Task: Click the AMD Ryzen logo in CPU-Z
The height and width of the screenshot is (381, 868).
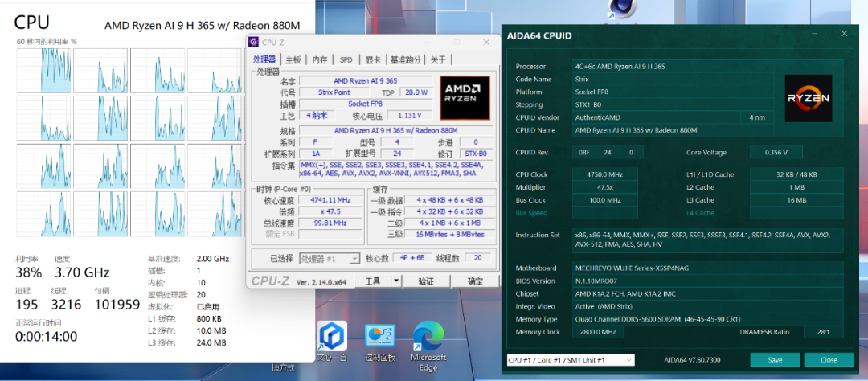Action: (465, 98)
